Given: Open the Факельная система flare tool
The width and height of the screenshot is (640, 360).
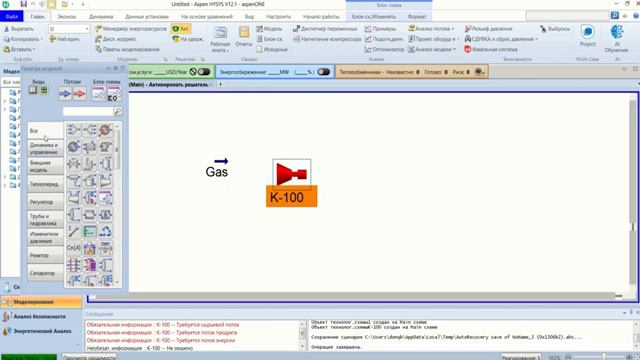Looking at the screenshot, I should click(x=491, y=49).
